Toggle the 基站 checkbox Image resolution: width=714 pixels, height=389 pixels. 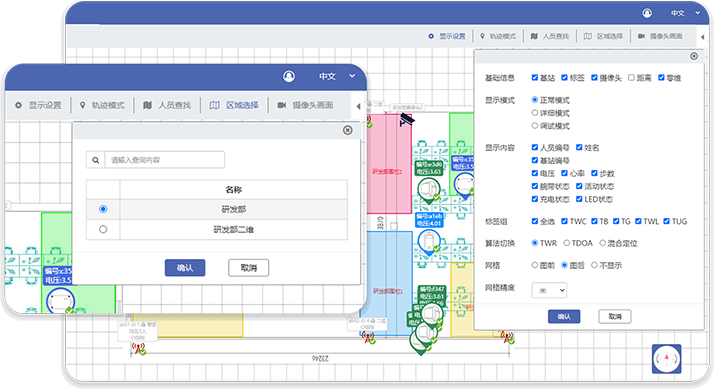(x=535, y=78)
